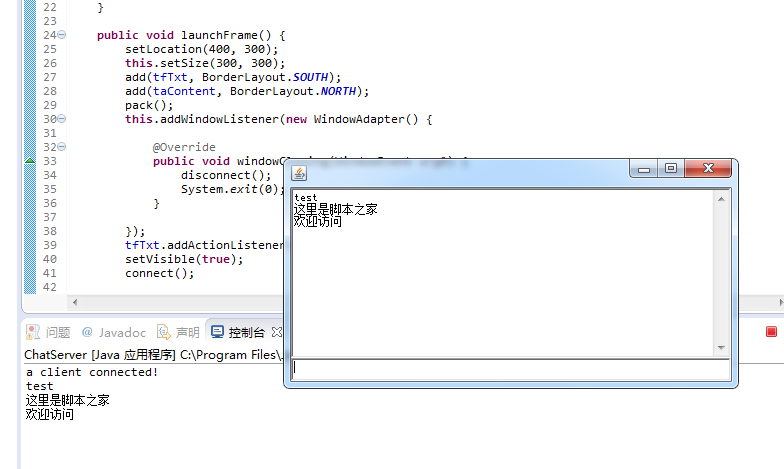Click the editor horizontal scroll right arrow
Image resolution: width=784 pixels, height=469 pixels.
[780, 302]
